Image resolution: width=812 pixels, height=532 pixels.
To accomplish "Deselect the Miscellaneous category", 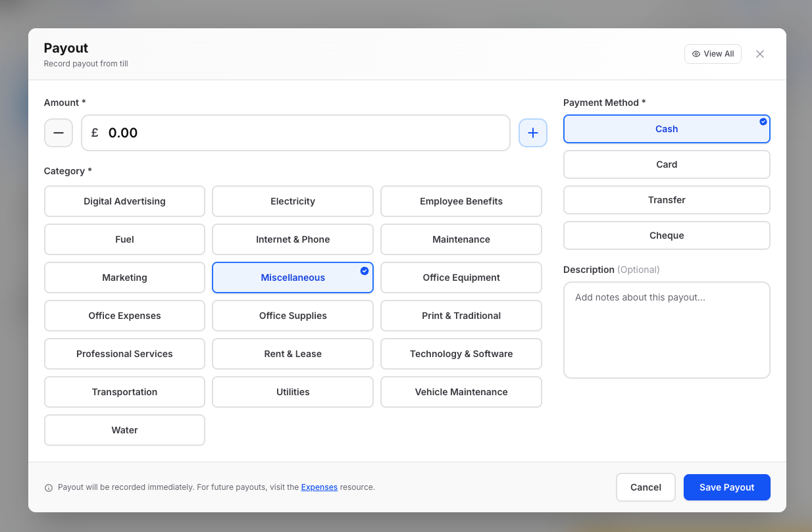I will [x=293, y=278].
